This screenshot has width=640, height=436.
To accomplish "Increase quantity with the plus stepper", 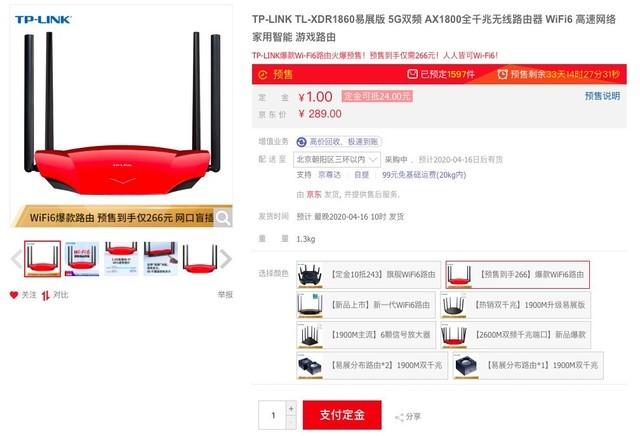I will pos(291,408).
